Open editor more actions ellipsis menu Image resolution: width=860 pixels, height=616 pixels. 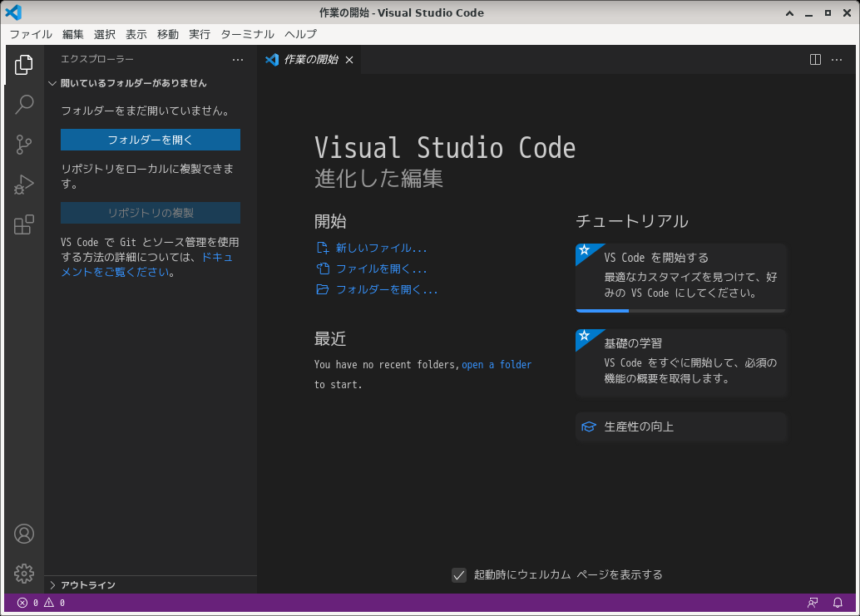837,60
